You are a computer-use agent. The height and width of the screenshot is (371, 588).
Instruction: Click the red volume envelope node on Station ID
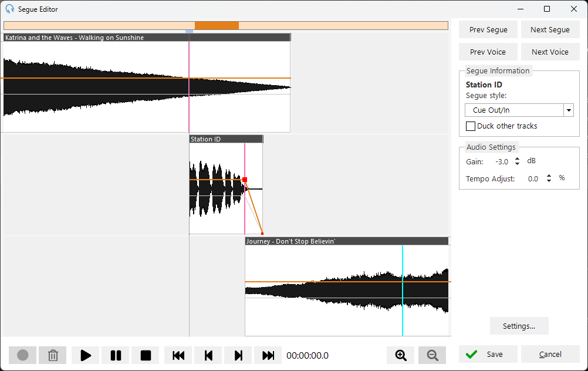coord(245,180)
